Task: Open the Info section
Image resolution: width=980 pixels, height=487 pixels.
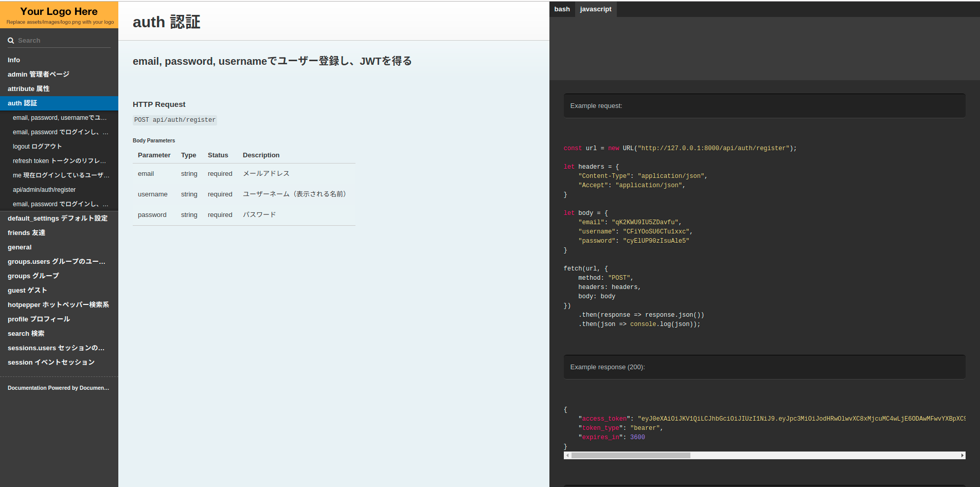Action: [x=14, y=60]
